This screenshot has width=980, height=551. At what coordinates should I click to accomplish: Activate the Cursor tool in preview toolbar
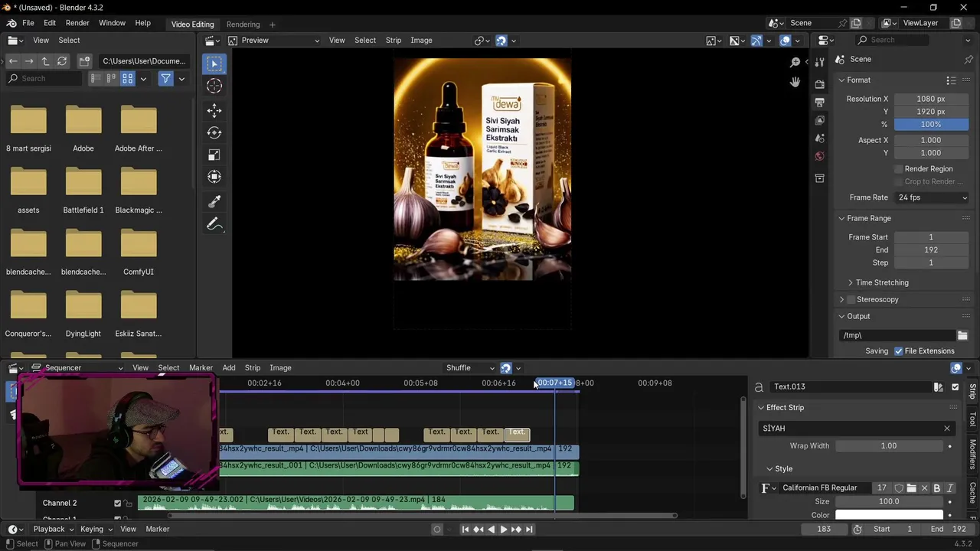click(x=214, y=86)
